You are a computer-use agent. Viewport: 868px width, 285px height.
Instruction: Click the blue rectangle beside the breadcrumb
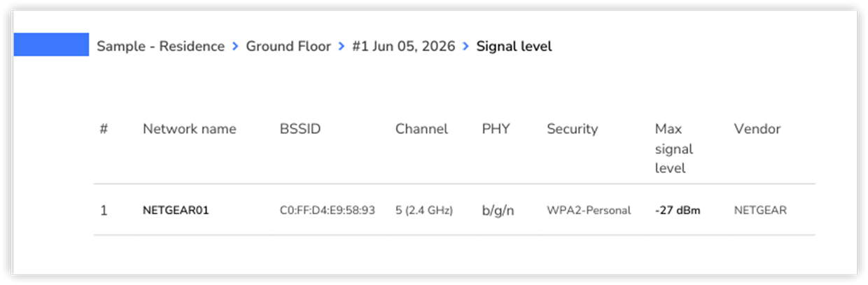tap(51, 45)
